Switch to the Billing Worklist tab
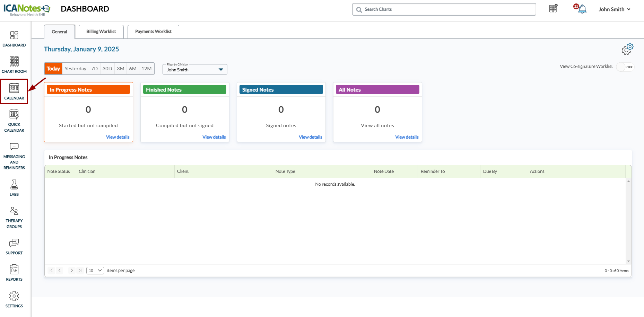644x317 pixels. click(101, 32)
